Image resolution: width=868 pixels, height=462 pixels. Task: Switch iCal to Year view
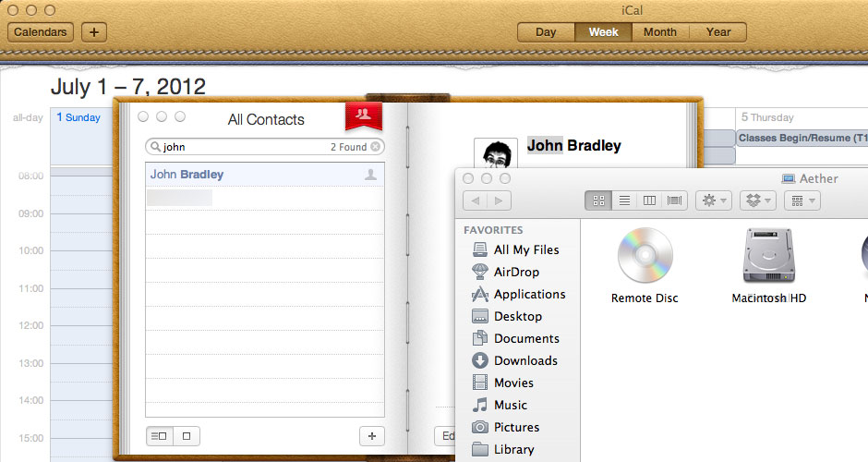(718, 32)
